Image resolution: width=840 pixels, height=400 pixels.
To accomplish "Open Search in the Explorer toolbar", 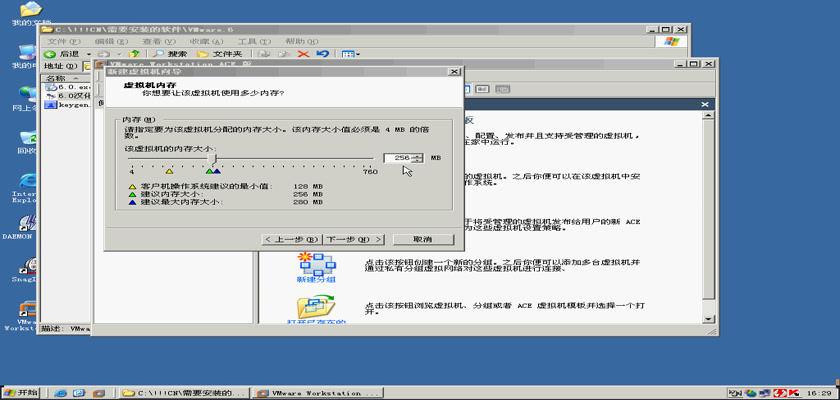I will 170,54.
